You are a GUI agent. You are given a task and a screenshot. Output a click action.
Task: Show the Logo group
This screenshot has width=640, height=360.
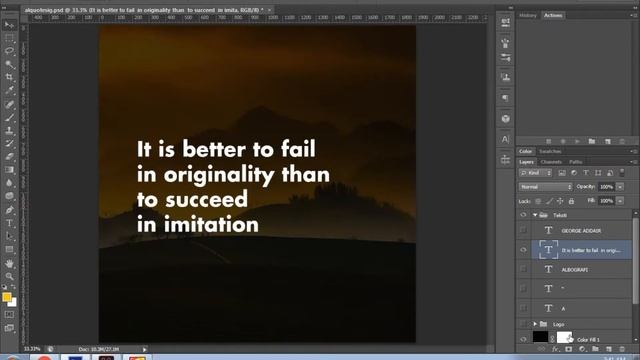(x=523, y=324)
